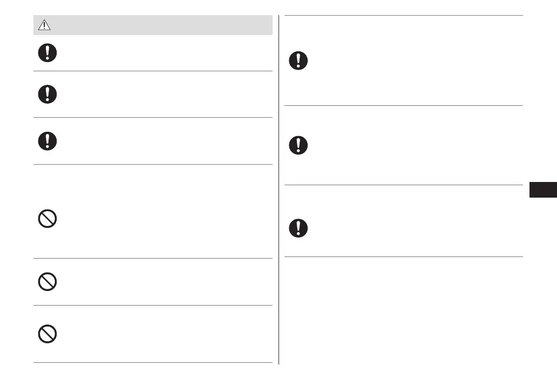Click the blank area beside the middle-right exclamation icon

pyautogui.click(x=410, y=145)
